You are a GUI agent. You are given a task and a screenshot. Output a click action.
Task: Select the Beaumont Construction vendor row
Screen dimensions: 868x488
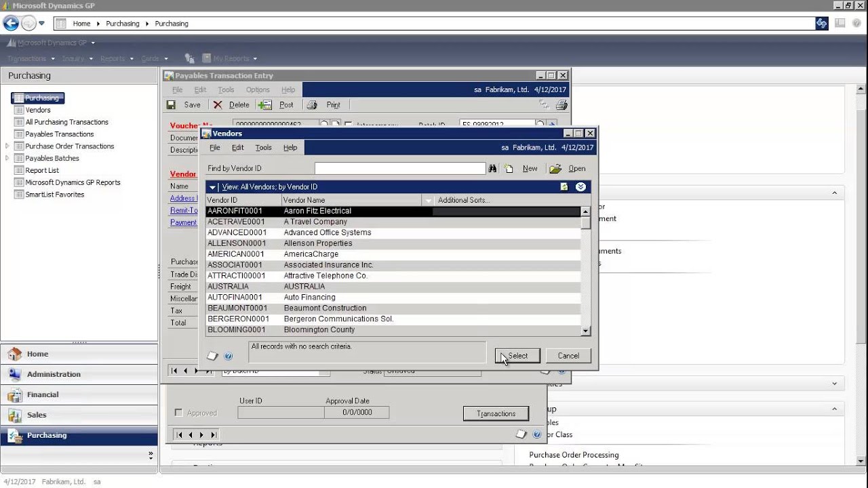tap(393, 308)
